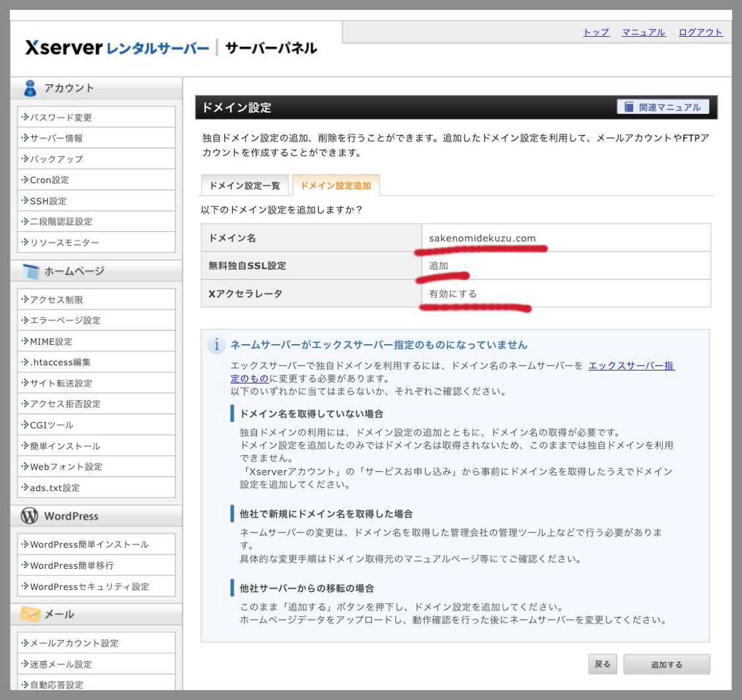This screenshot has width=742, height=700.
Task: Open the トップ link
Action: pos(596,32)
